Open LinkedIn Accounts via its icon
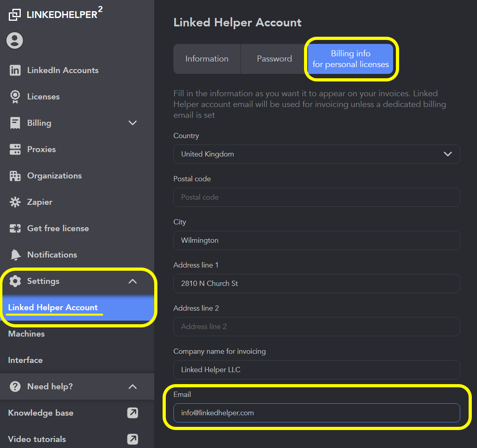 pos(15,70)
